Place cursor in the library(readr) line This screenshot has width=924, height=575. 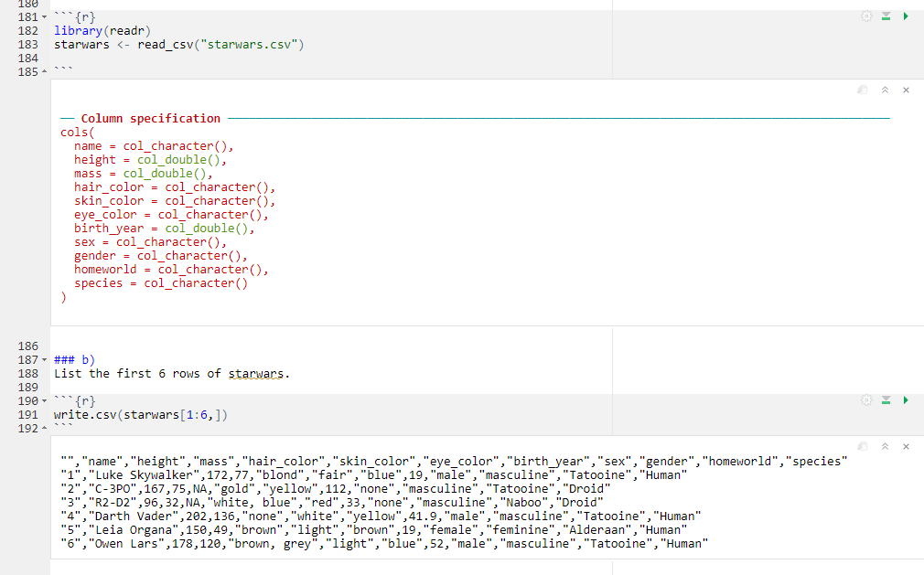(101, 30)
